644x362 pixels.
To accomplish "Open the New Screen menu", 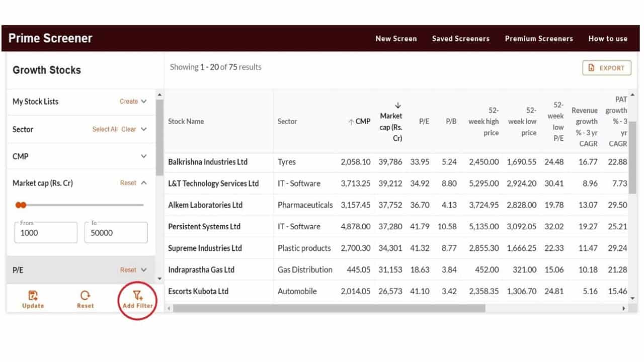I will [396, 39].
